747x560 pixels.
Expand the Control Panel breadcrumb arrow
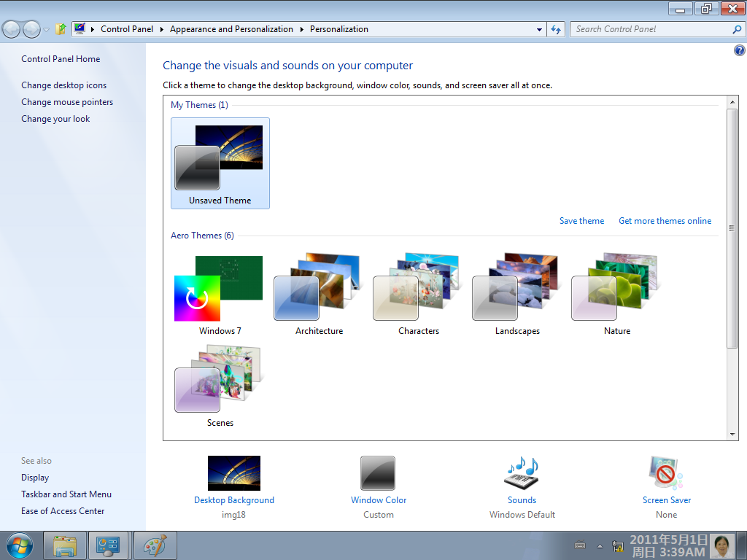pos(161,29)
